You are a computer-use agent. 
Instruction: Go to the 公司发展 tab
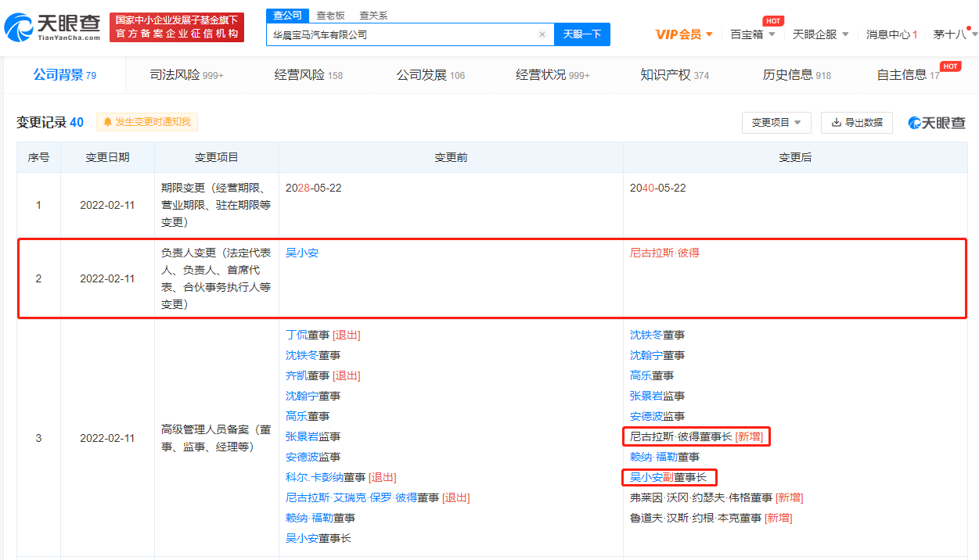pos(430,75)
